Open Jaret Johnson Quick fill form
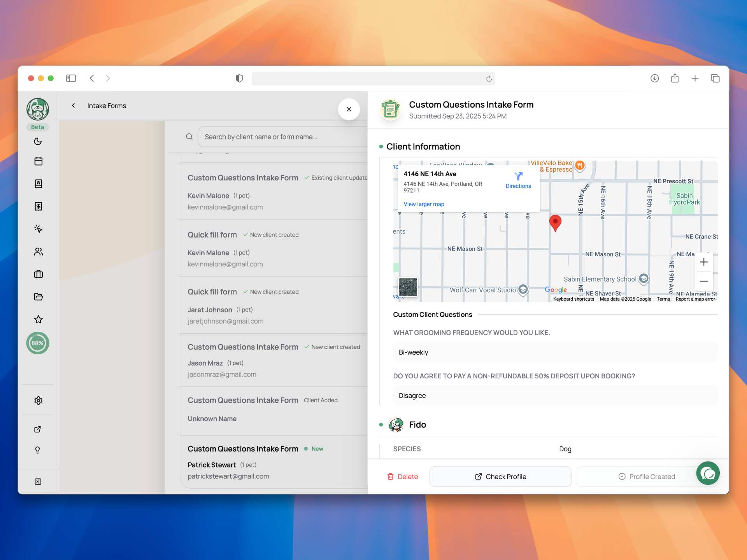This screenshot has height=560, width=747. pyautogui.click(x=274, y=305)
